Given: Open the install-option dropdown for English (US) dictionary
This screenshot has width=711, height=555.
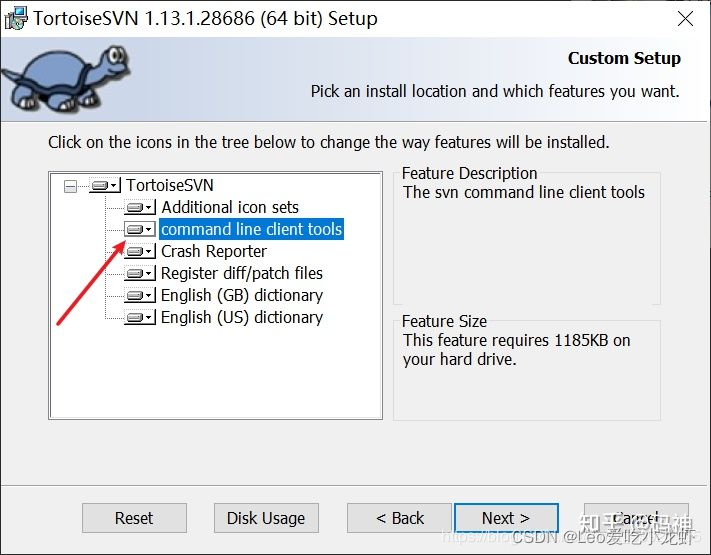Looking at the screenshot, I should (x=140, y=317).
